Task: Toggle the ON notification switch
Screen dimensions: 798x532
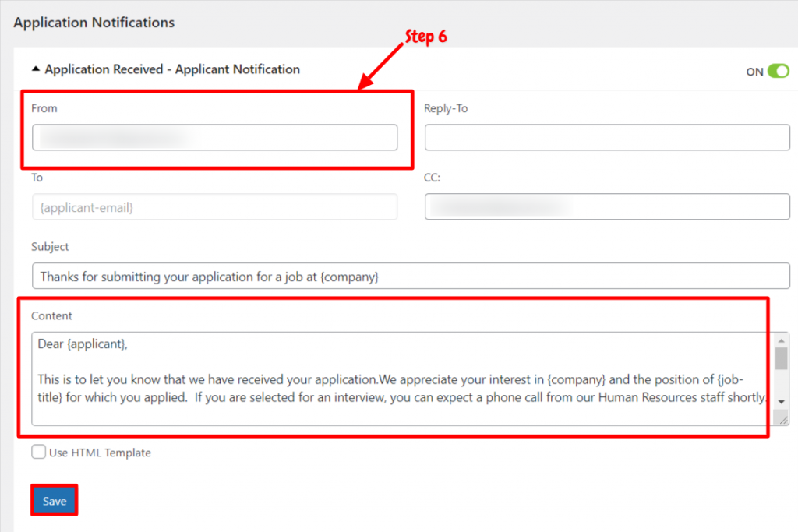Action: coord(779,71)
